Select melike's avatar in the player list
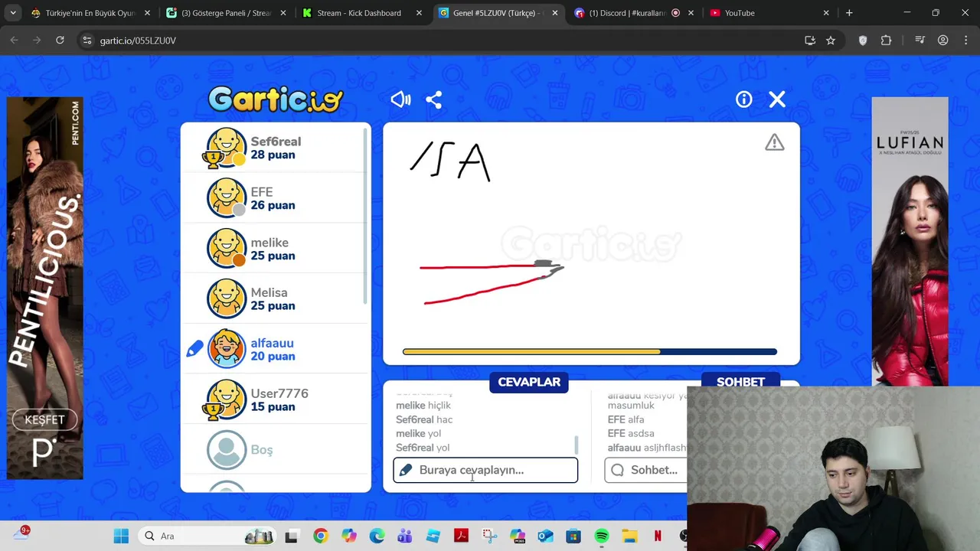980x551 pixels. pyautogui.click(x=227, y=249)
